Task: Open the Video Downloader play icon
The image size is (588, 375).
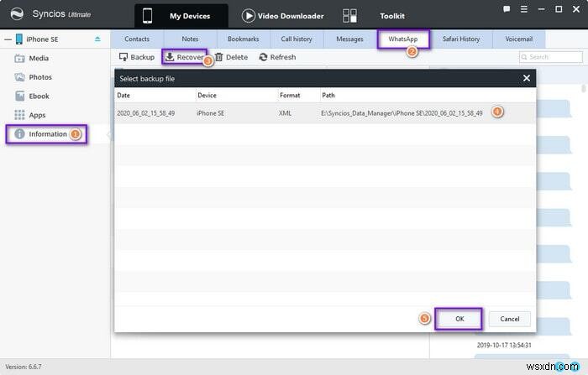Action: (x=248, y=16)
